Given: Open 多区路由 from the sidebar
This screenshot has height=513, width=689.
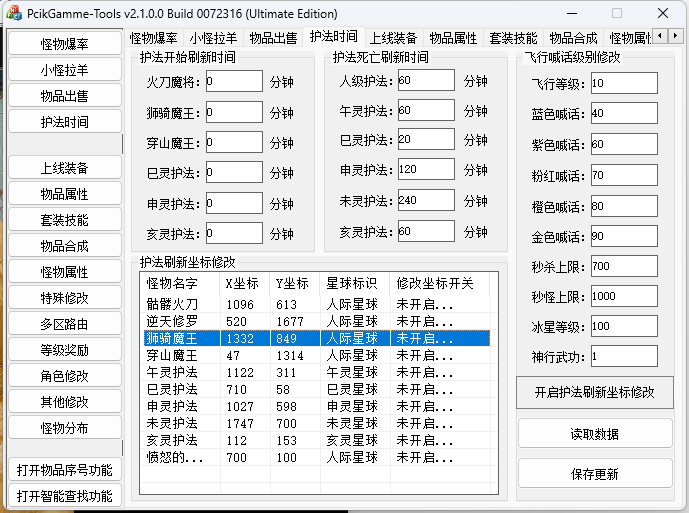Looking at the screenshot, I should point(65,324).
